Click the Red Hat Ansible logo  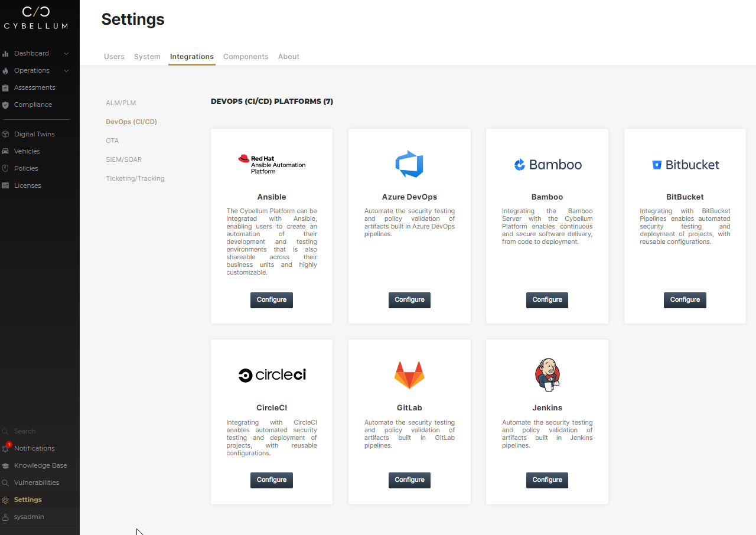click(271, 164)
